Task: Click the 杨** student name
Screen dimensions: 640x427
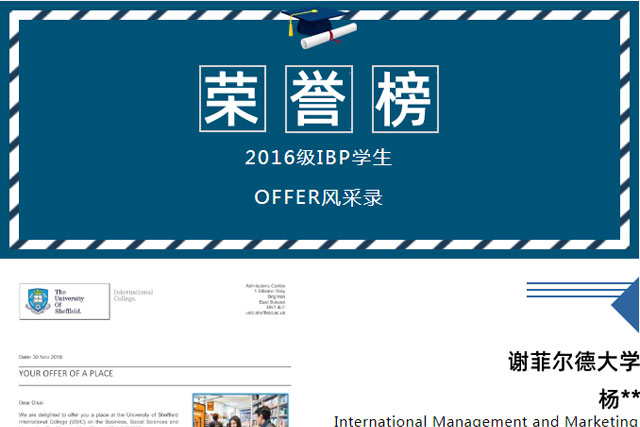Action: click(x=619, y=399)
